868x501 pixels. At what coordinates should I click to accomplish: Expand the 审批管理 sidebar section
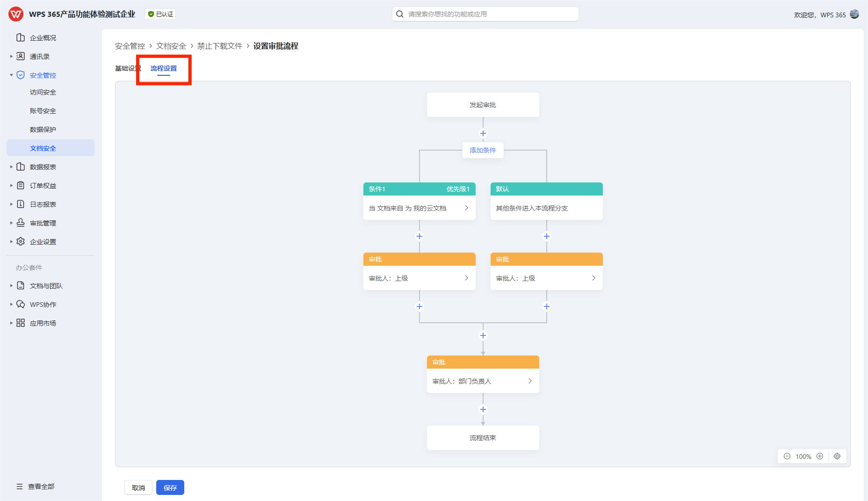tap(11, 223)
